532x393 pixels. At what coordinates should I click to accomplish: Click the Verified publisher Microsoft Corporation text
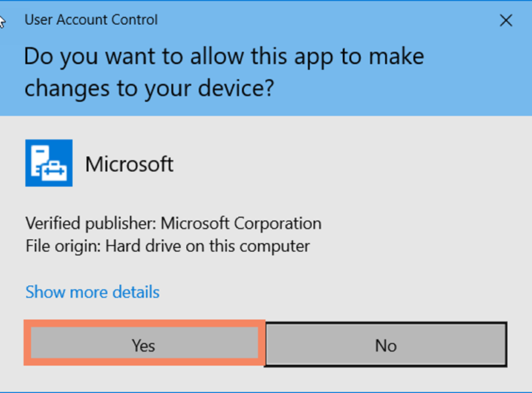click(173, 223)
